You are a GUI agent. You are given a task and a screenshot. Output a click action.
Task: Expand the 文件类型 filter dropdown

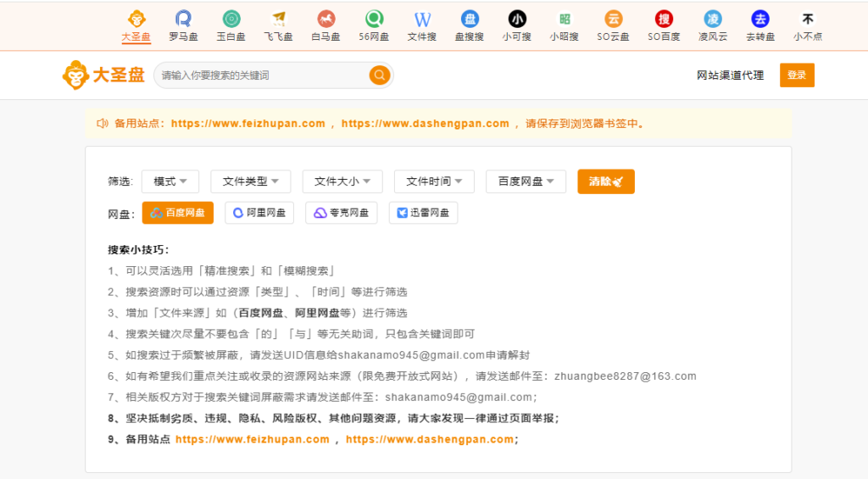coord(250,181)
